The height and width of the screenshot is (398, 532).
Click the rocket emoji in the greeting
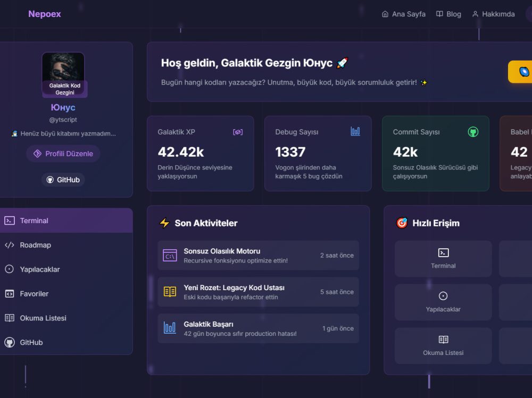pos(342,63)
